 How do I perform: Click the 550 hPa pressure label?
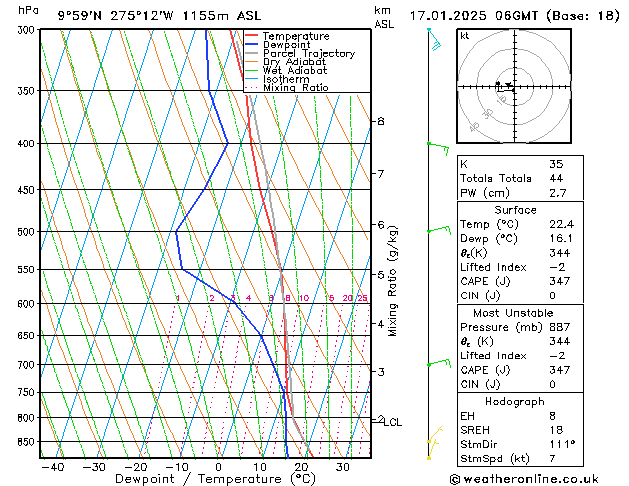tap(28, 269)
